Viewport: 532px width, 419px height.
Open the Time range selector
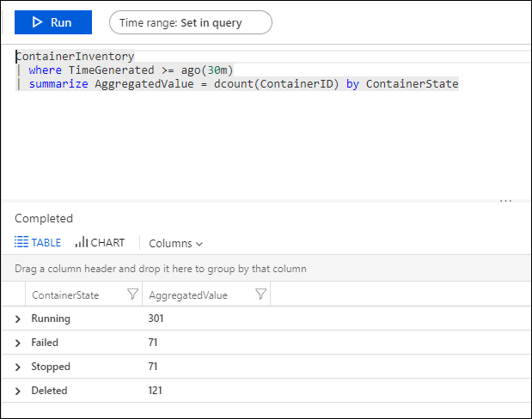point(191,22)
